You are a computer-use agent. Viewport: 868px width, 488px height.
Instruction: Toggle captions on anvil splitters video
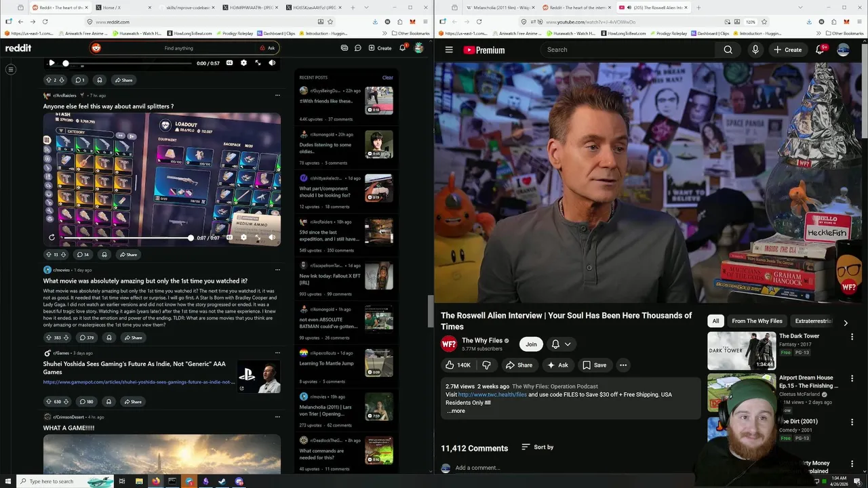point(229,237)
